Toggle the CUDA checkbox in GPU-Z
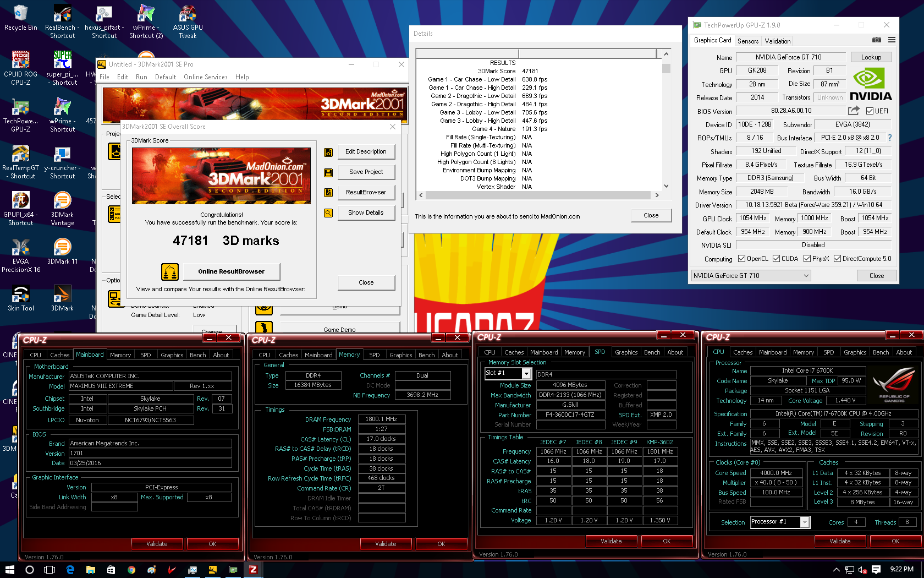The height and width of the screenshot is (578, 924). click(776, 259)
